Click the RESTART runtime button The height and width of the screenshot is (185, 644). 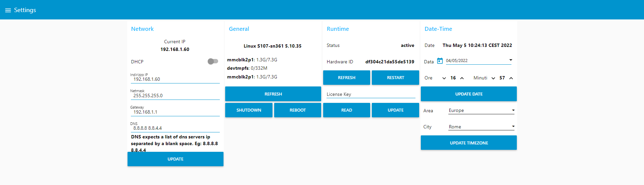point(395,78)
